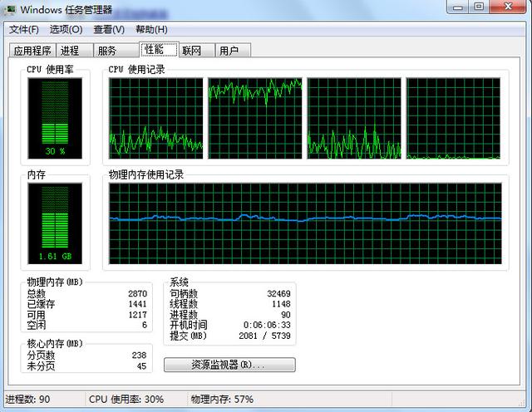
Task: Switch to the 服务 tab
Action: coord(107,51)
